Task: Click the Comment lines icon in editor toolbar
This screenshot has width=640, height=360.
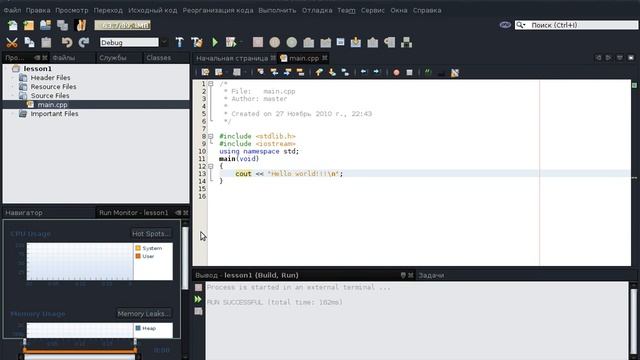Action: 428,73
